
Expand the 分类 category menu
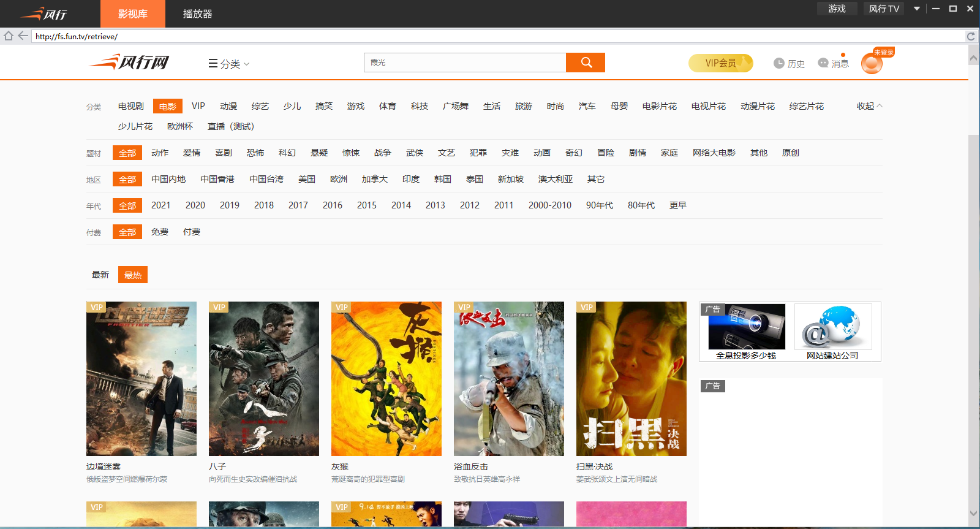[229, 64]
